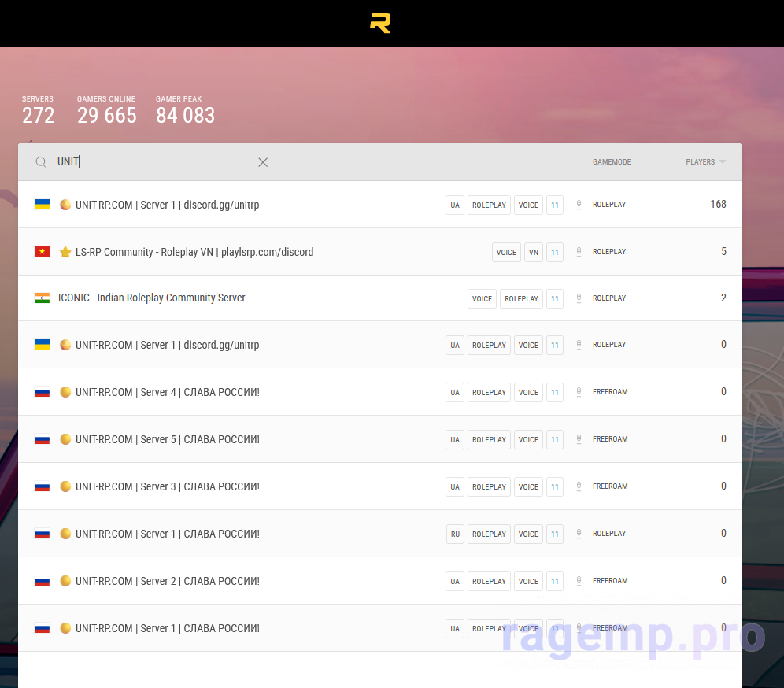The width and height of the screenshot is (784, 688).
Task: Click FREEROAM gamemode on Server 4 row
Action: point(610,392)
